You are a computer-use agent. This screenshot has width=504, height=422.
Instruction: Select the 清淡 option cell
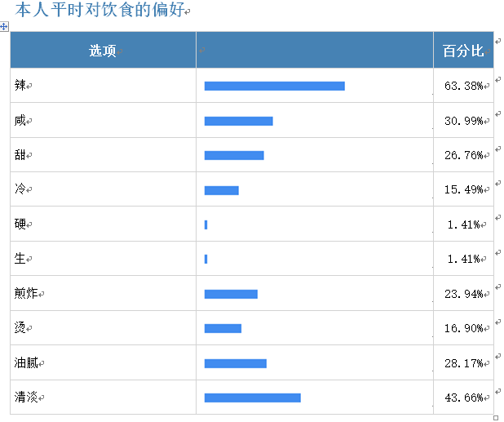103,398
